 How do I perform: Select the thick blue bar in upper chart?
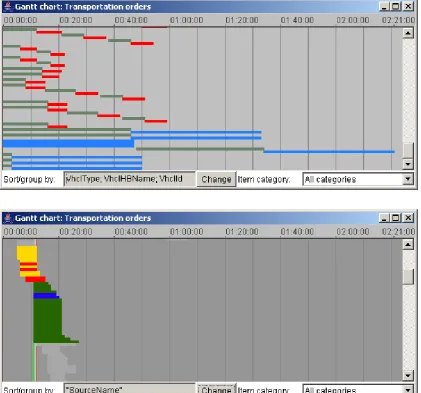68,144
